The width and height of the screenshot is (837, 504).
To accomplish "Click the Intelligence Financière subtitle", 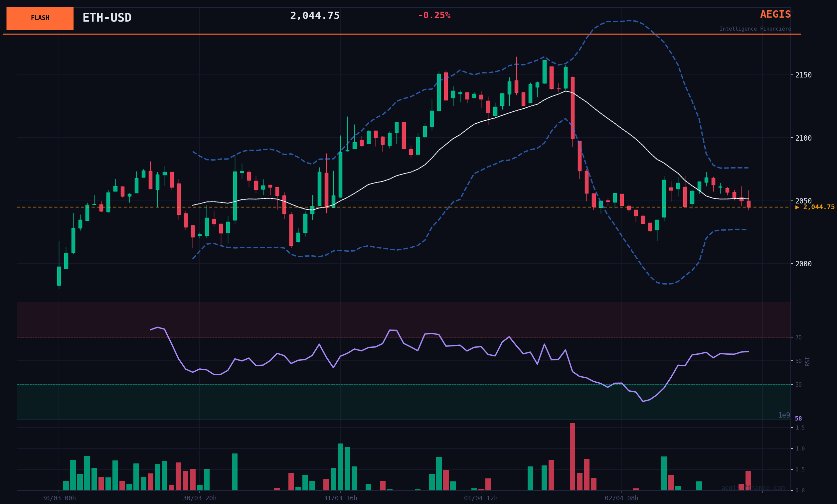I will coord(755,29).
